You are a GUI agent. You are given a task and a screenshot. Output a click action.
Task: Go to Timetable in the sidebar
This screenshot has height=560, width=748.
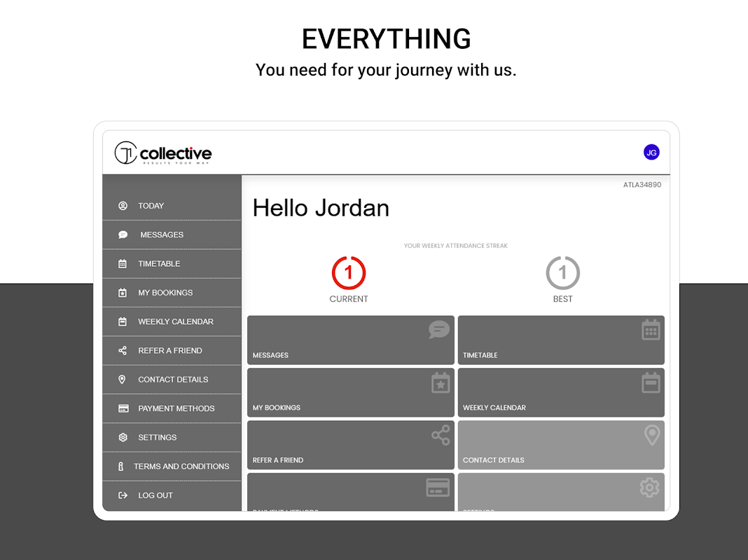tap(172, 264)
